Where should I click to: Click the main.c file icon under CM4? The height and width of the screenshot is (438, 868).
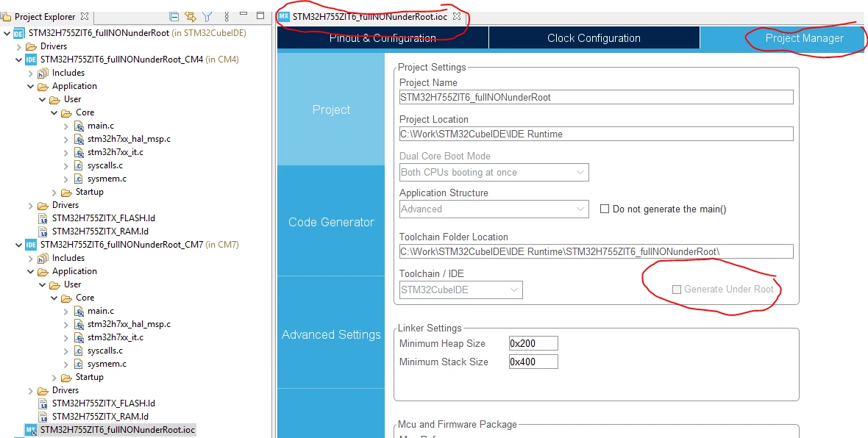coord(79,126)
